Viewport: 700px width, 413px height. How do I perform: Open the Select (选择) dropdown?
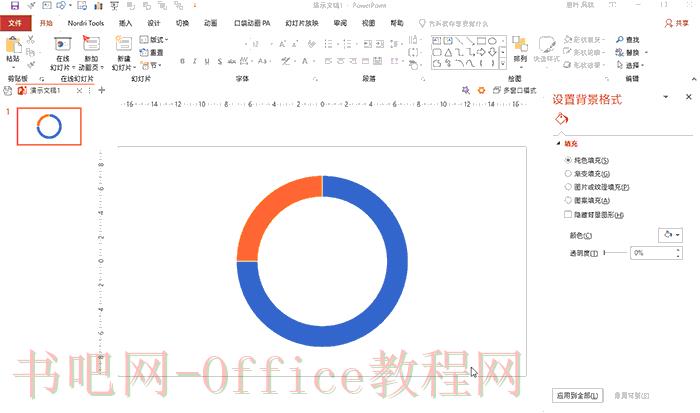(629, 65)
